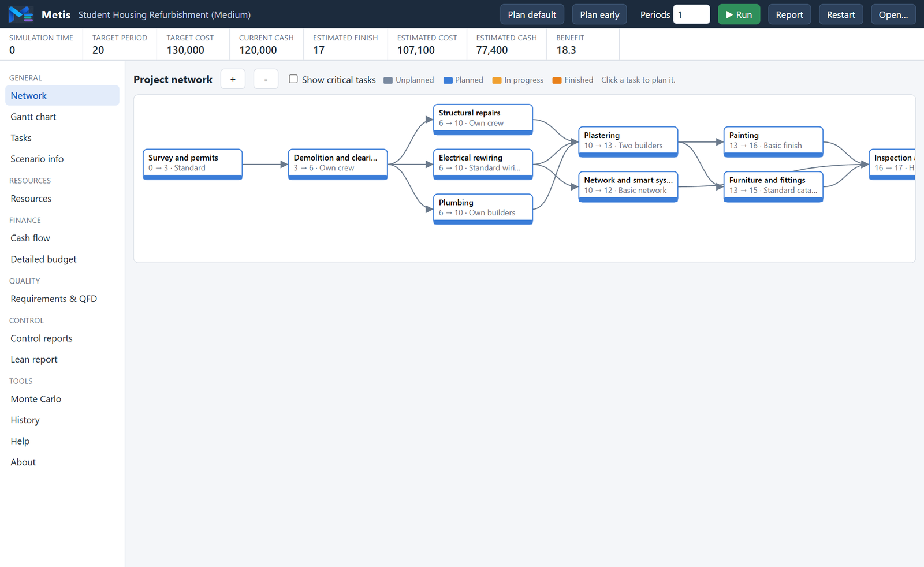Screen dimensions: 924x567
Task: Click the Metis logo icon
Action: (21, 14)
